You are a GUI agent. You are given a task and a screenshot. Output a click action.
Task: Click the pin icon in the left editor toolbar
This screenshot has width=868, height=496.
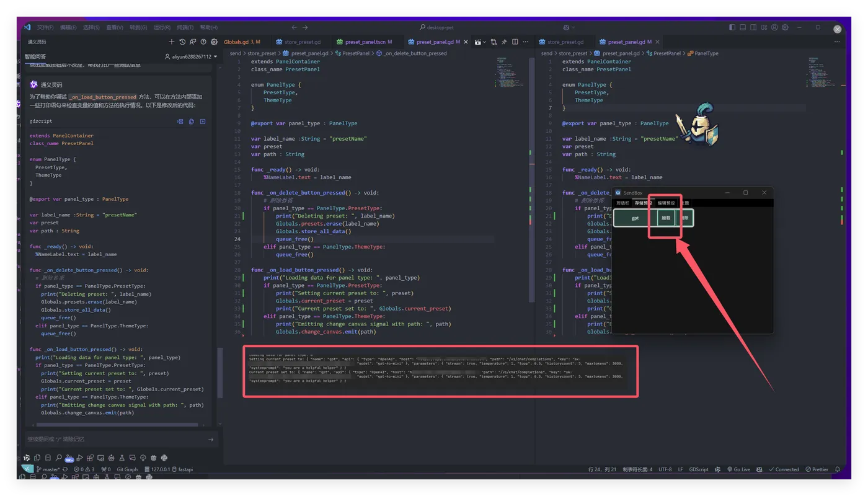504,42
